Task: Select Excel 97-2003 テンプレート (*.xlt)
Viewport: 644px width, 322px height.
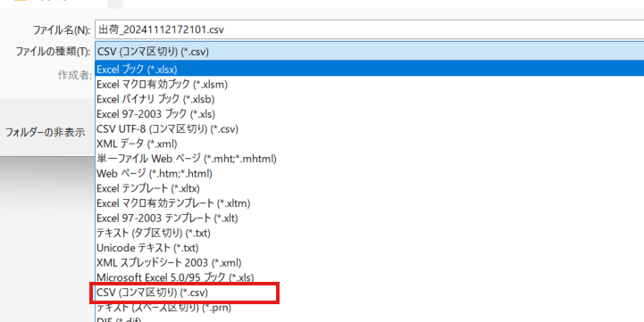Action: click(x=369, y=218)
